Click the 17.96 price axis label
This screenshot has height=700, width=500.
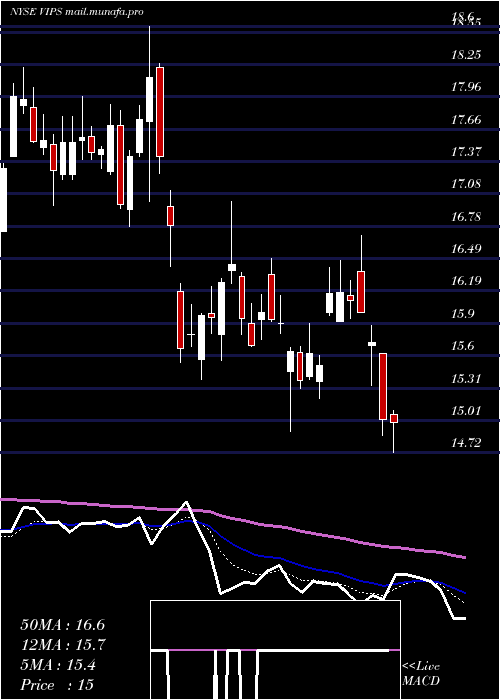click(x=467, y=87)
